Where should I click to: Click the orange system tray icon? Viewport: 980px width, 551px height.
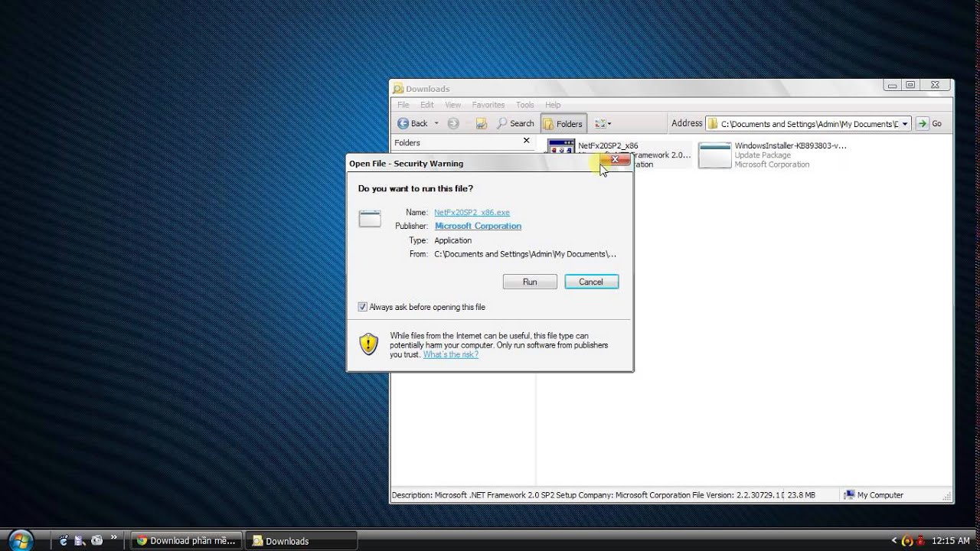907,540
